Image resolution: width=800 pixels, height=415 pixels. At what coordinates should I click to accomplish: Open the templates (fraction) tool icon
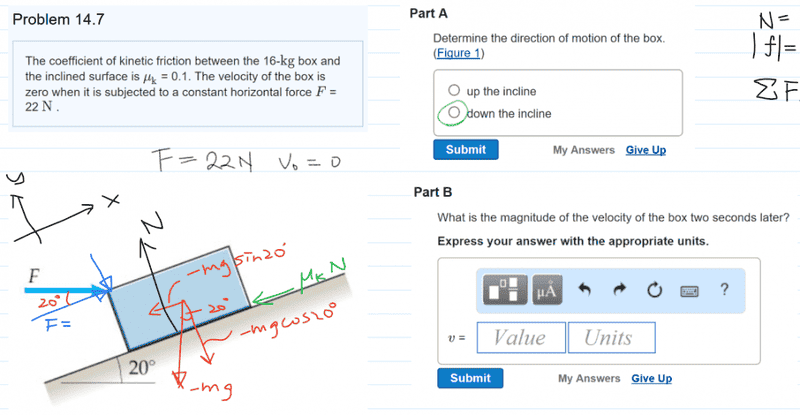[x=505, y=289]
